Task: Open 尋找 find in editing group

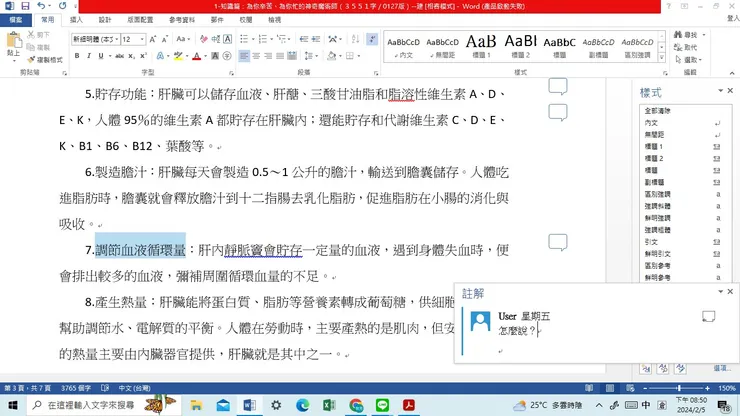Action: (689, 35)
